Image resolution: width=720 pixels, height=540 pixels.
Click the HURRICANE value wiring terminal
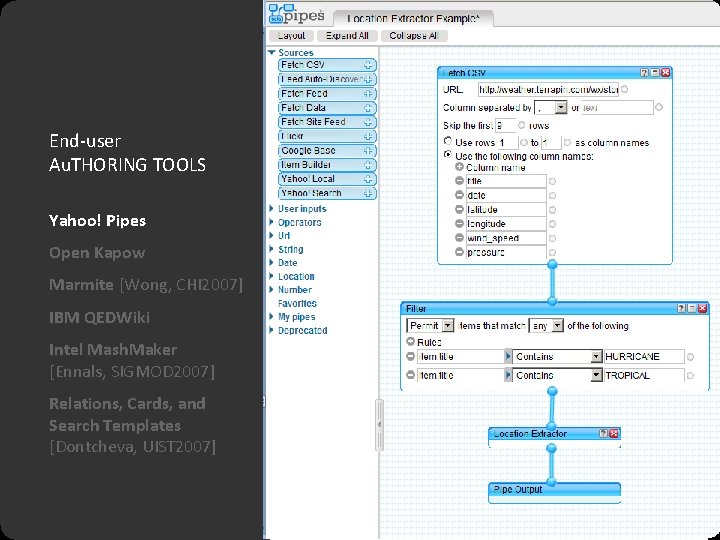click(690, 357)
